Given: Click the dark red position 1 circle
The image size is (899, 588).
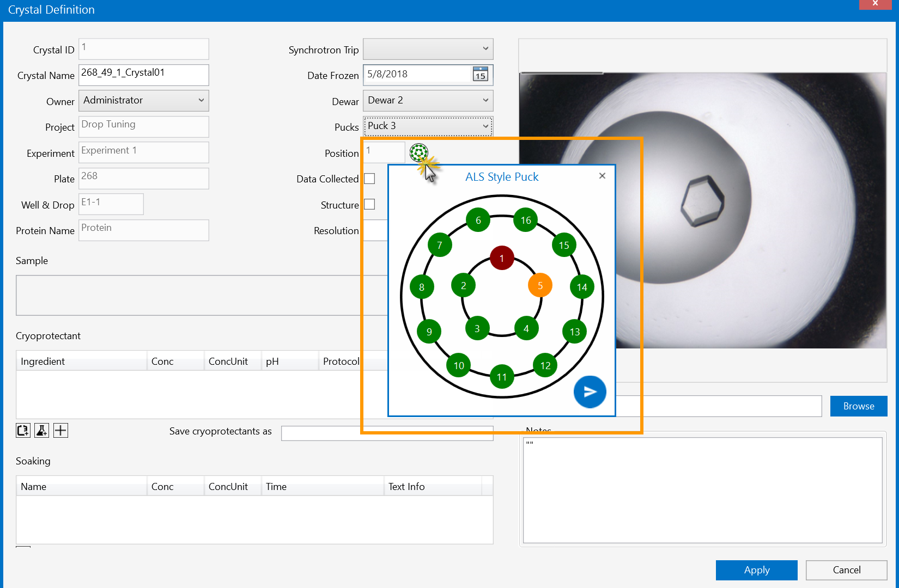Looking at the screenshot, I should [502, 258].
